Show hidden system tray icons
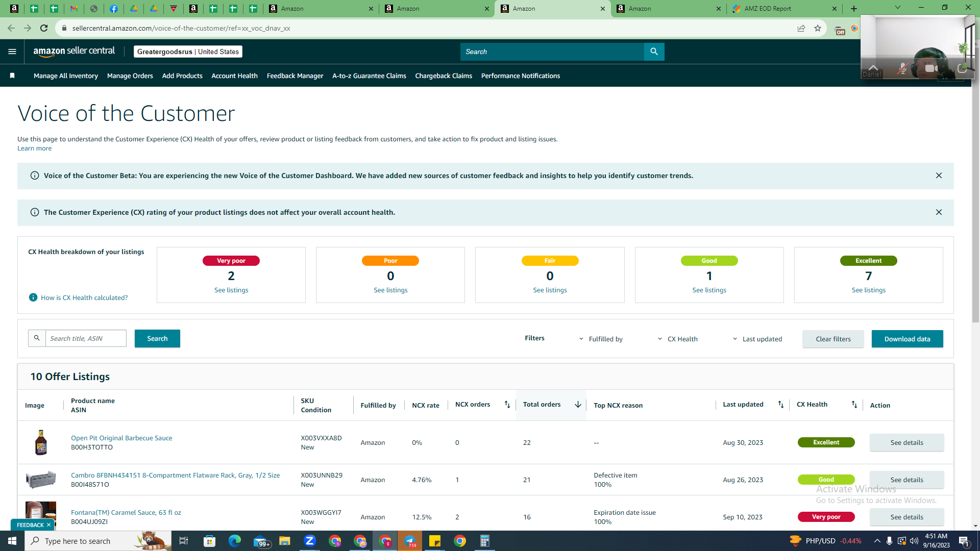The image size is (980, 551). click(x=877, y=541)
